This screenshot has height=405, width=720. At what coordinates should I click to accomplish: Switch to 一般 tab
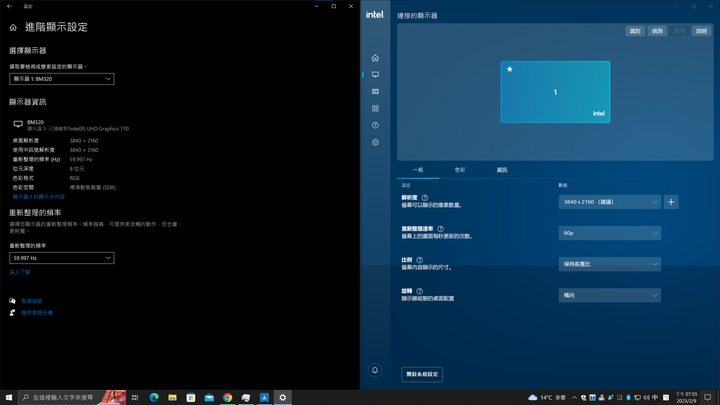click(x=418, y=170)
